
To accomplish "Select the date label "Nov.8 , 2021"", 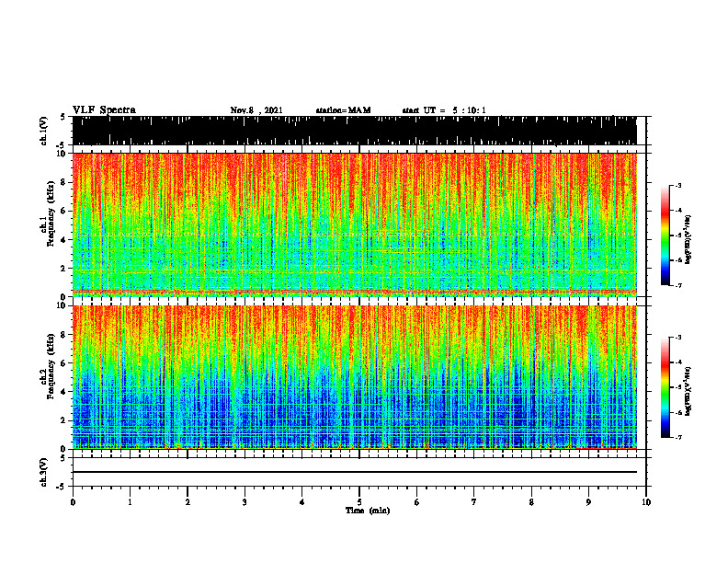I will [x=256, y=110].
